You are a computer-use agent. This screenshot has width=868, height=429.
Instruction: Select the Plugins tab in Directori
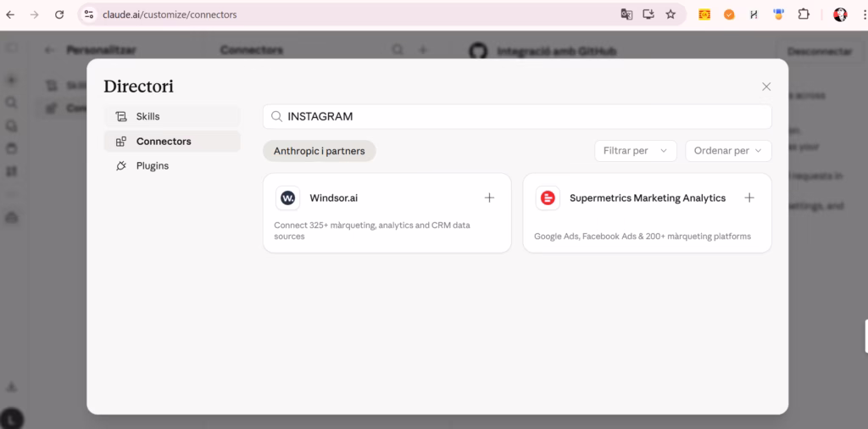171,165
